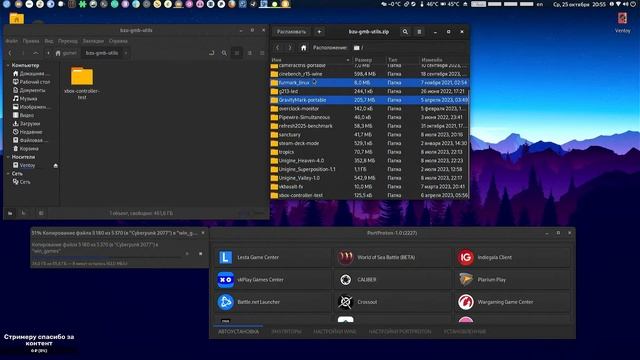Open Рабочий стол in the sidebar

pos(34,82)
